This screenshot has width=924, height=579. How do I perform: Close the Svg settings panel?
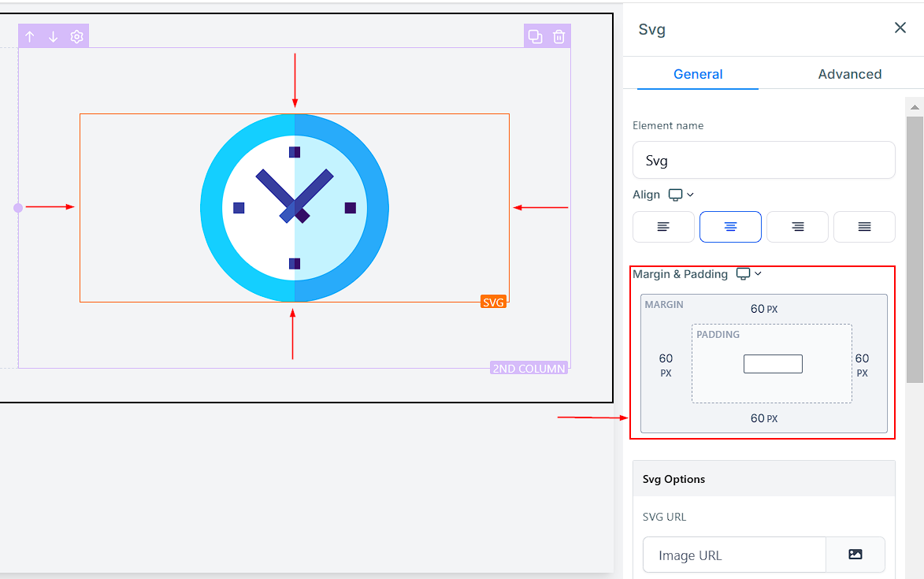pyautogui.click(x=900, y=28)
